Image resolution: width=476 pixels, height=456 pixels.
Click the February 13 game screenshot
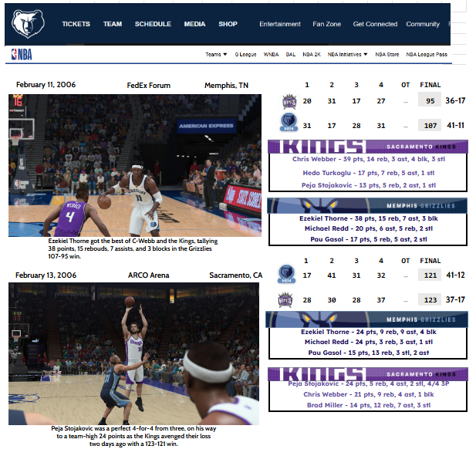tap(134, 353)
